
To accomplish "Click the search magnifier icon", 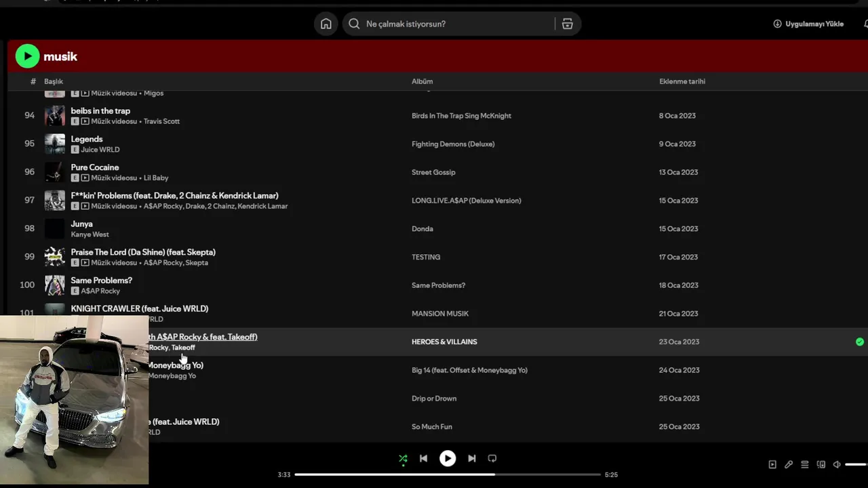I will coord(354,24).
